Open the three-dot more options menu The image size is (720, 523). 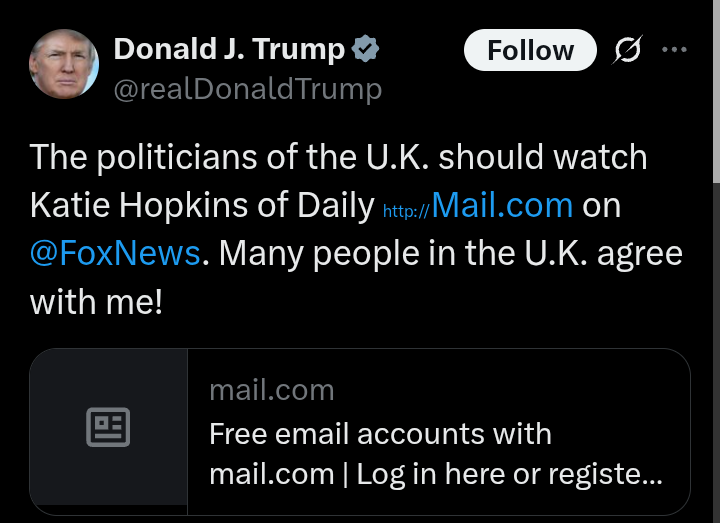click(675, 50)
